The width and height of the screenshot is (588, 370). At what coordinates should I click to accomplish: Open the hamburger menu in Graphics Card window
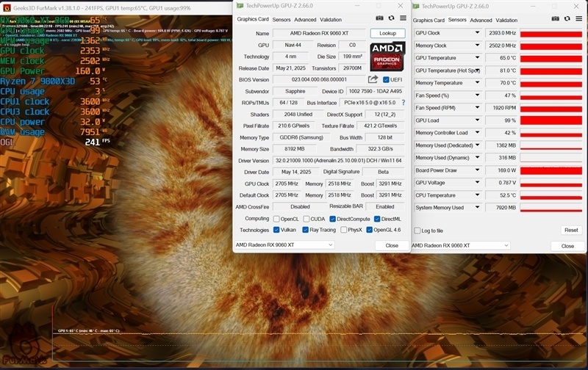click(403, 18)
